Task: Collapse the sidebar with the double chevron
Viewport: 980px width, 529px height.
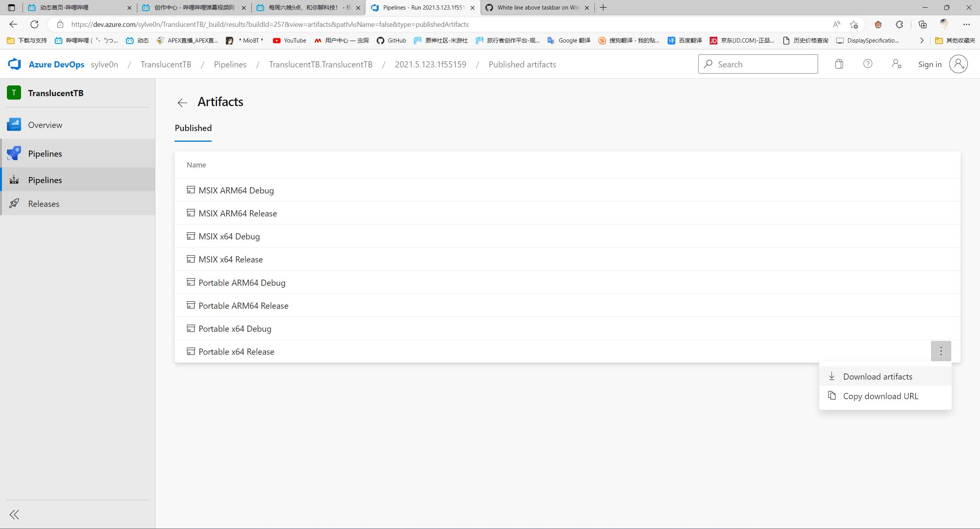Action: point(15,514)
